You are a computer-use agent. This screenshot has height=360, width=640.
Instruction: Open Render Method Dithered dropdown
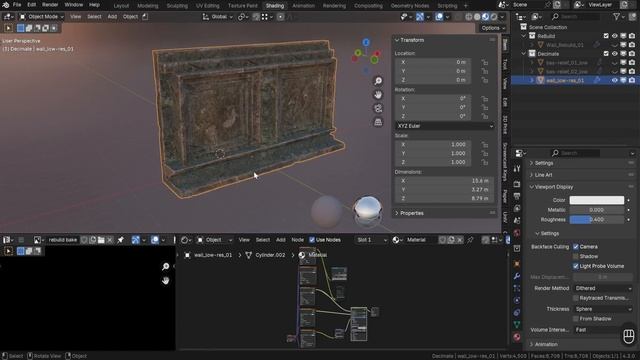coord(603,288)
